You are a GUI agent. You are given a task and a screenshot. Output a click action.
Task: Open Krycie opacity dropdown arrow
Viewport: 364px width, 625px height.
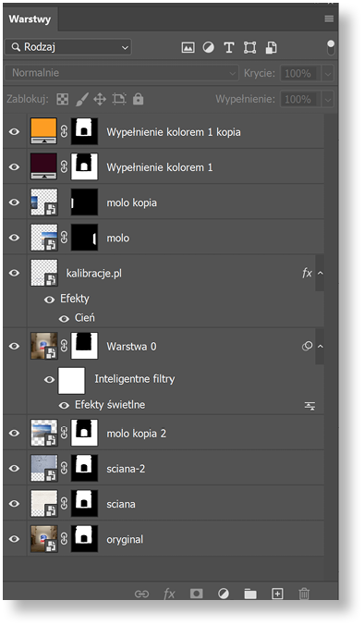pos(328,74)
